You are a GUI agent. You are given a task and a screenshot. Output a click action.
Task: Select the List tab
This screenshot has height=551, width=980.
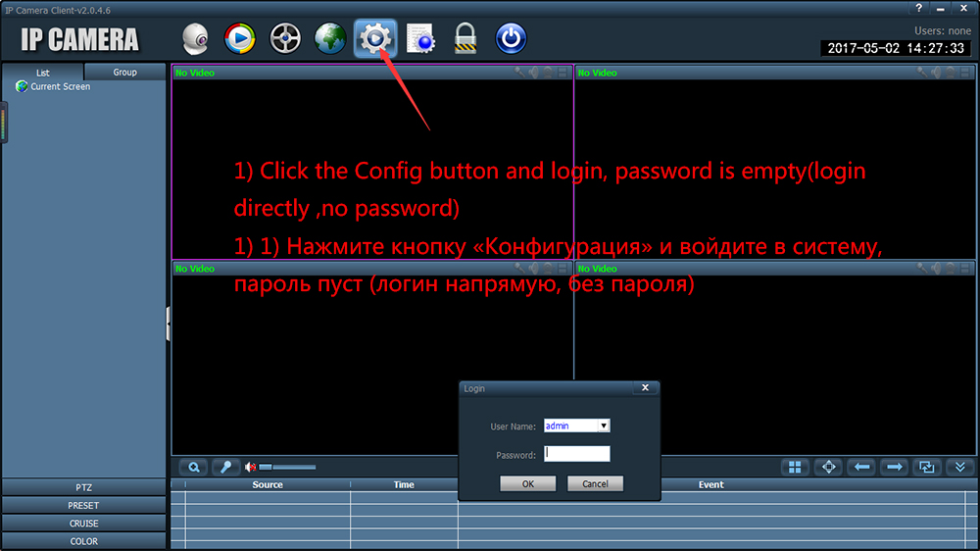coord(43,73)
